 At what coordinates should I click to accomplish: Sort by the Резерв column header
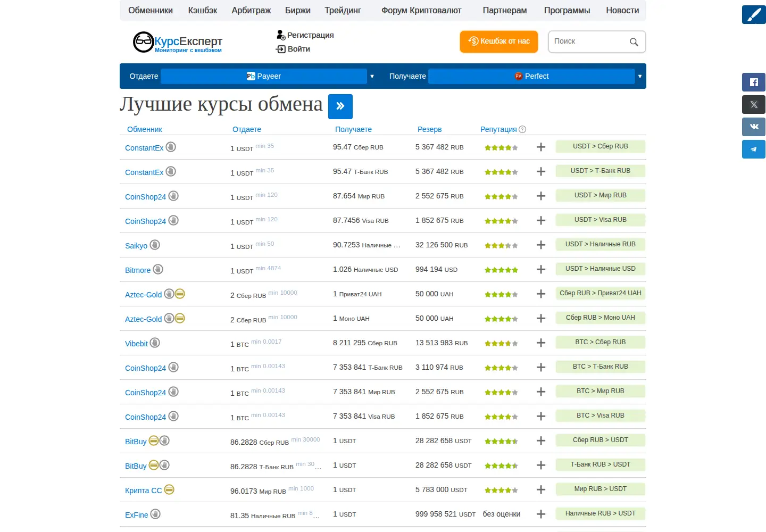[429, 129]
